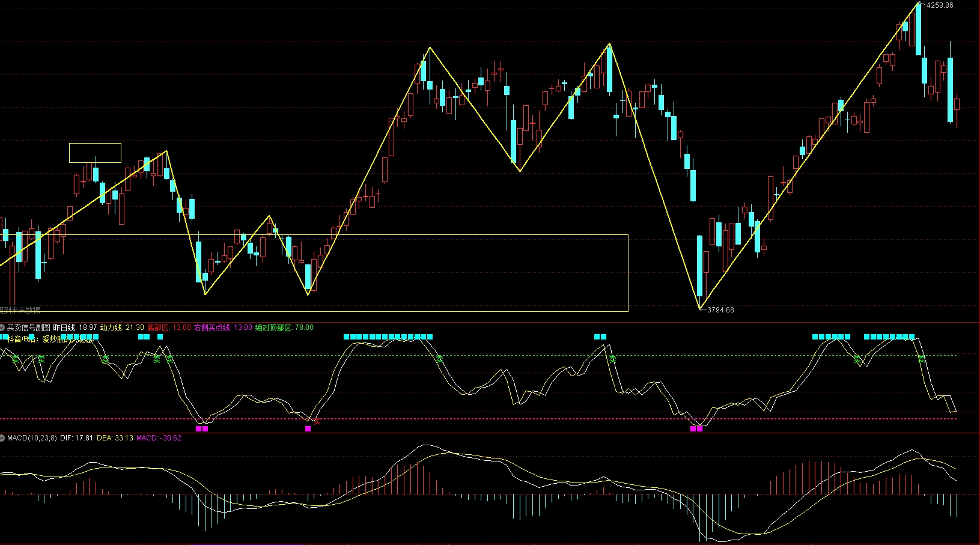Click the 卖 marker below the 1013-area price peak
The image size is (980, 545).
point(612,359)
